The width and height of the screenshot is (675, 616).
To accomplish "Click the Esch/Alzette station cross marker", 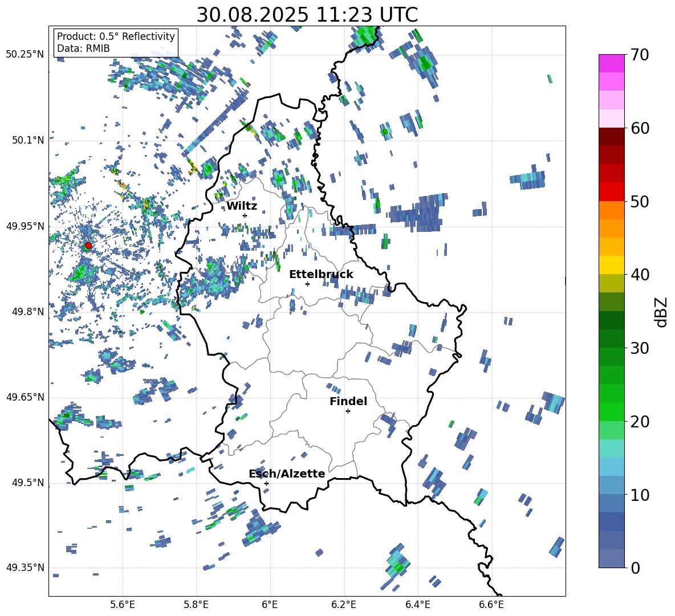I will [266, 483].
